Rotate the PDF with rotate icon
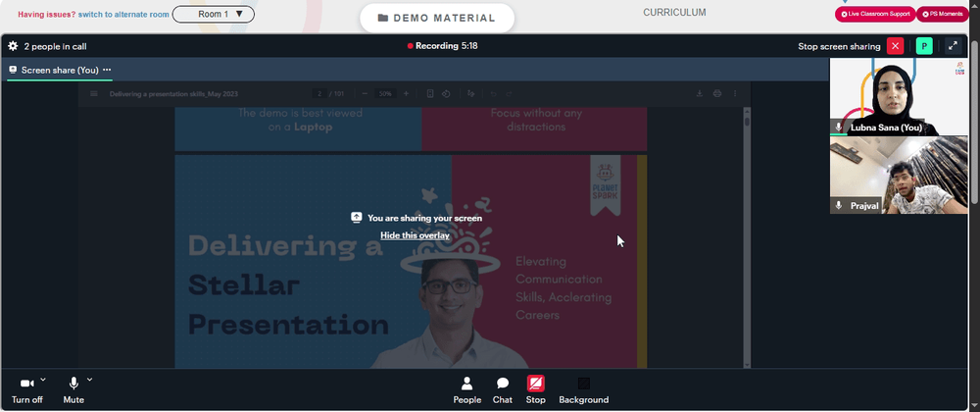The height and width of the screenshot is (412, 980). point(446,94)
